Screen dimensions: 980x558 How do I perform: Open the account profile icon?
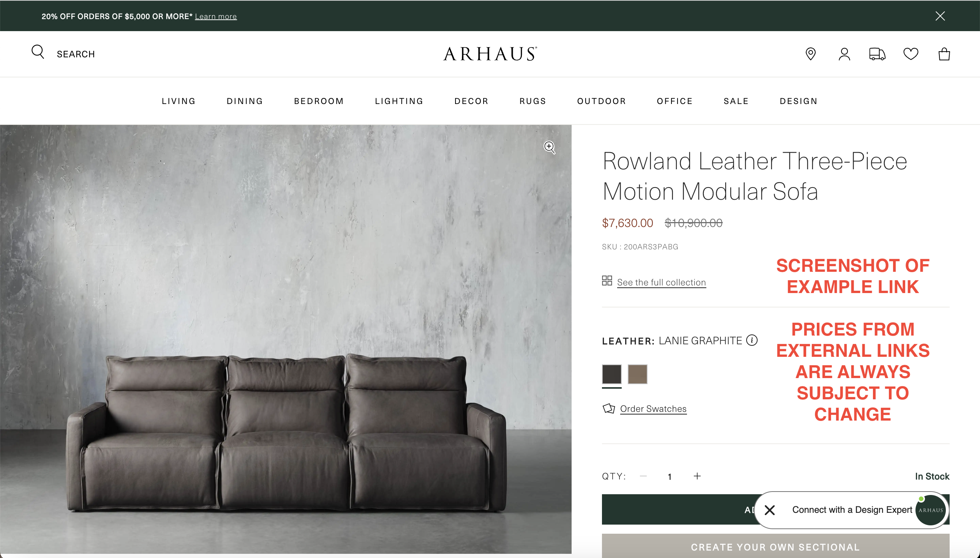[x=845, y=54]
